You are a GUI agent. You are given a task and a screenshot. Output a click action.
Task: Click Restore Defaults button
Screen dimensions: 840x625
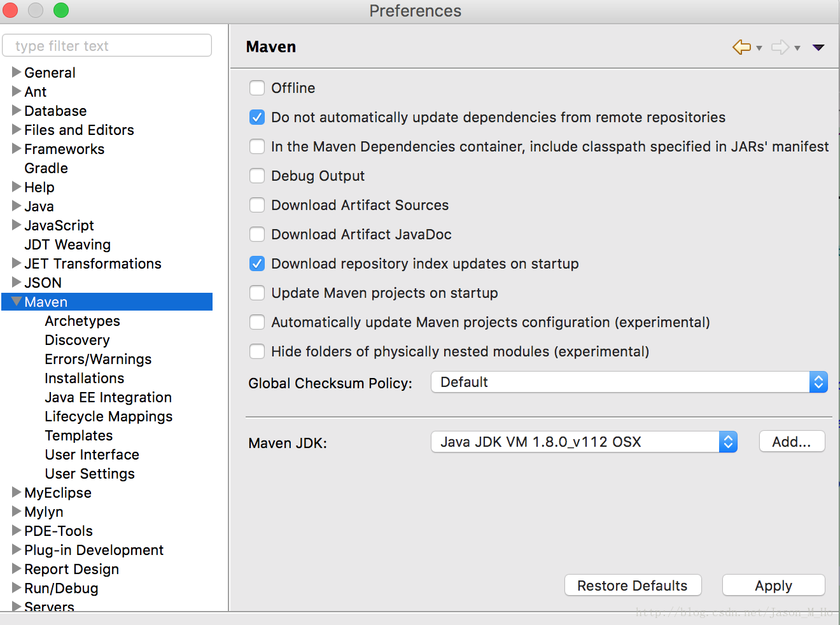633,586
